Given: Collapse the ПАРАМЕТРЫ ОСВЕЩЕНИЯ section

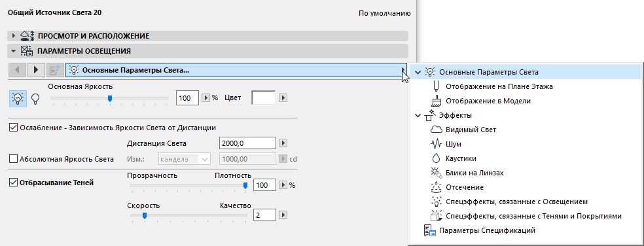Looking at the screenshot, I should click(x=13, y=51).
